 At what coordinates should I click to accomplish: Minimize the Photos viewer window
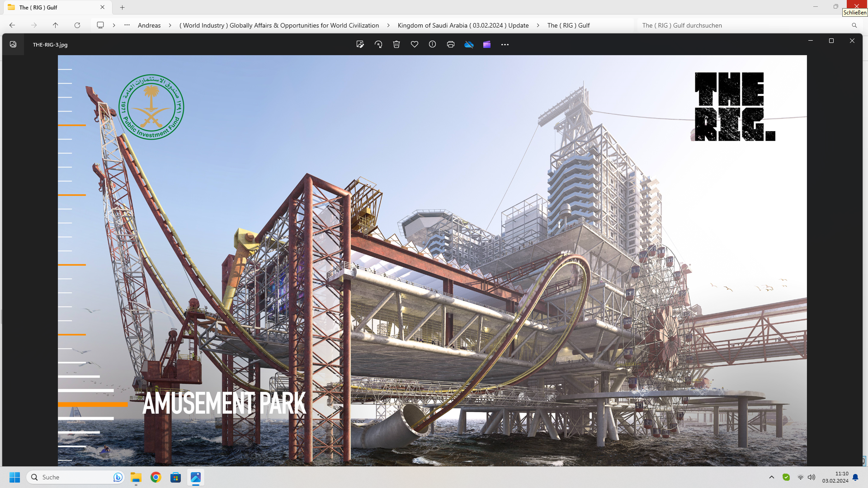click(x=811, y=41)
